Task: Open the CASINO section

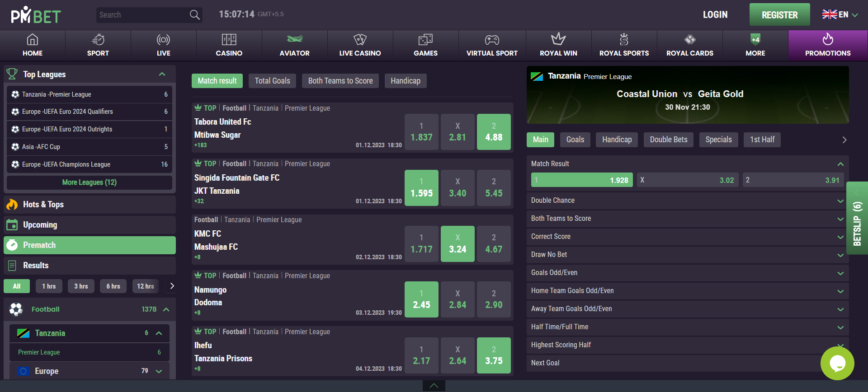Action: (x=229, y=45)
